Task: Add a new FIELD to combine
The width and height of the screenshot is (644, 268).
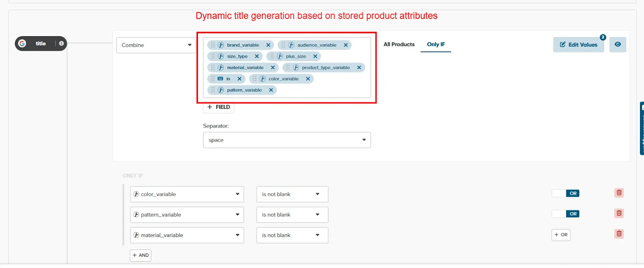Action: tap(219, 107)
